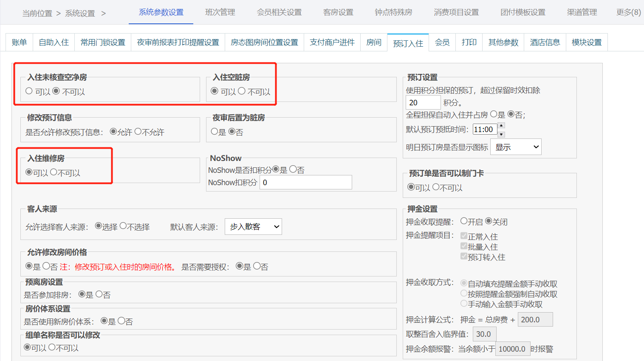
Task: Open 其他参数 sub-tab
Action: (x=503, y=42)
